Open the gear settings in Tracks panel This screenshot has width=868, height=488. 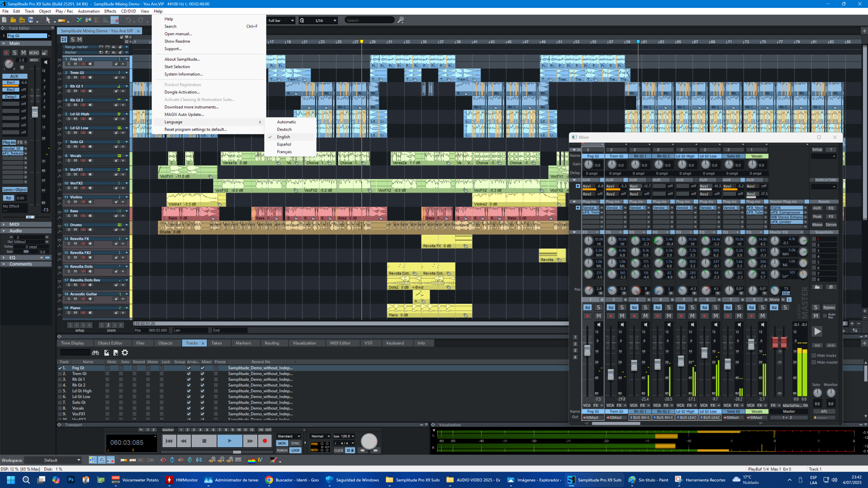pos(125,353)
